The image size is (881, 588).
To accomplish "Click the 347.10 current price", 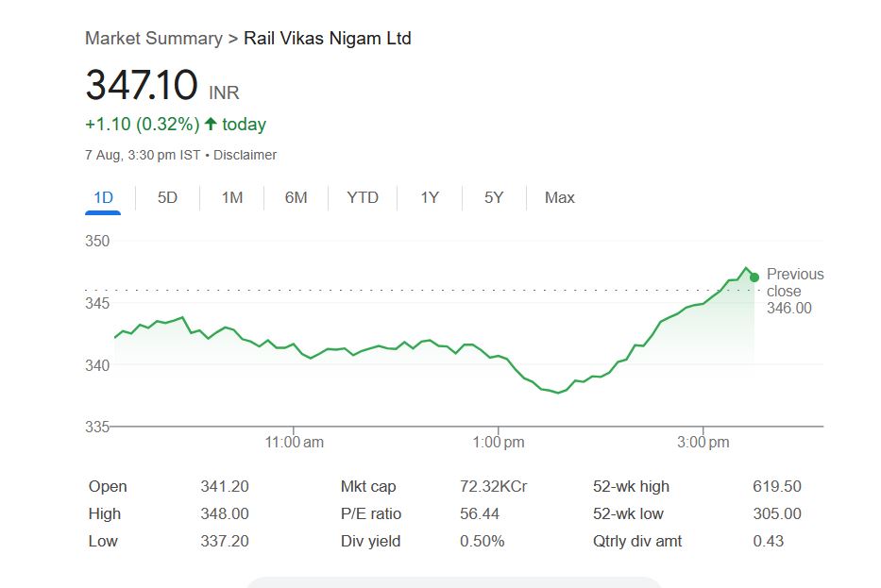I will point(142,86).
